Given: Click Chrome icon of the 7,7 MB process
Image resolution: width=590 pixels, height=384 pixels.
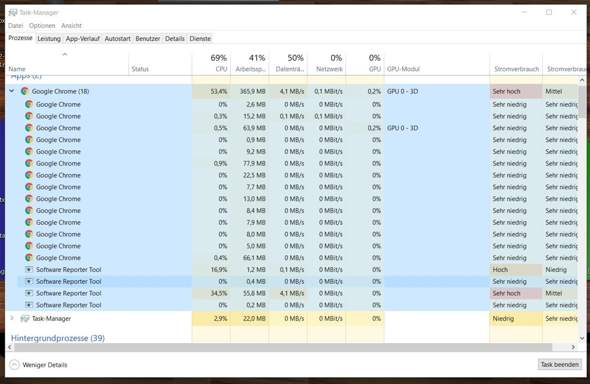Looking at the screenshot, I should (29, 187).
